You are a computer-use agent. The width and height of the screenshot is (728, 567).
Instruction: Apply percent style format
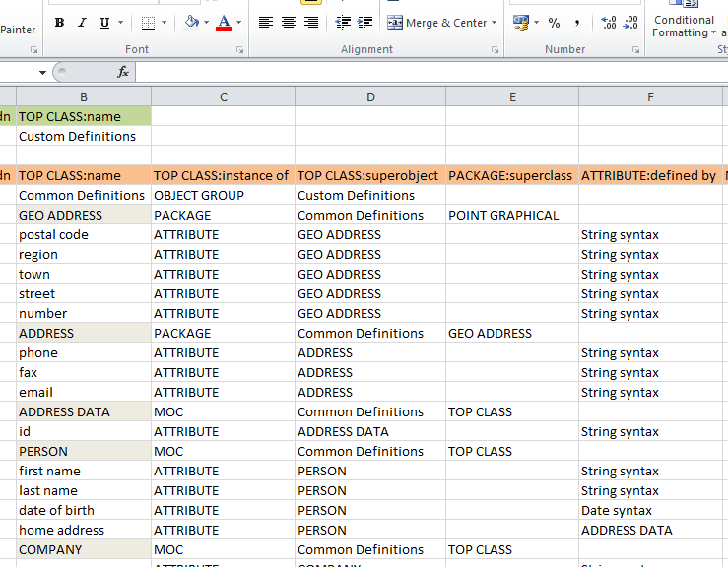554,23
